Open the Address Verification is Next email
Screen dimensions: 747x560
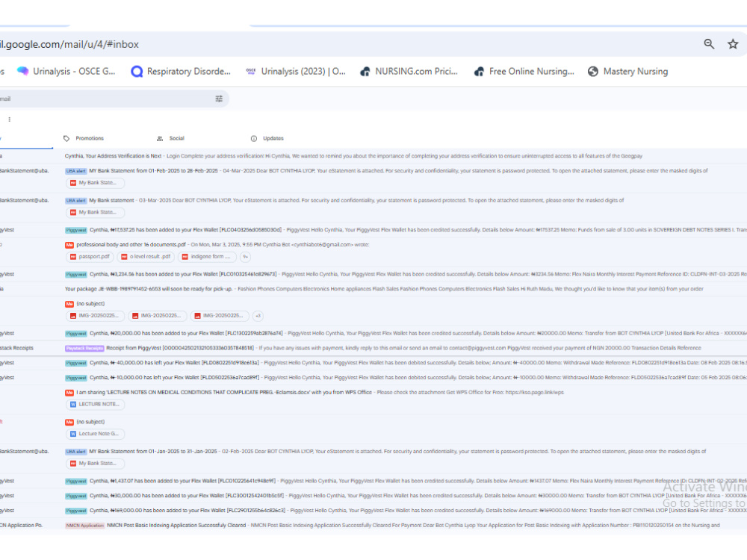pos(373,156)
